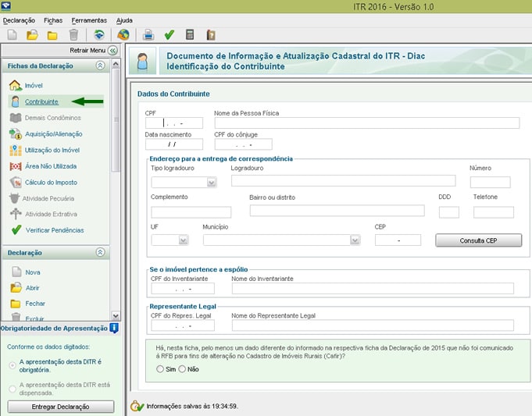Open the Ajuda menu

[124, 20]
